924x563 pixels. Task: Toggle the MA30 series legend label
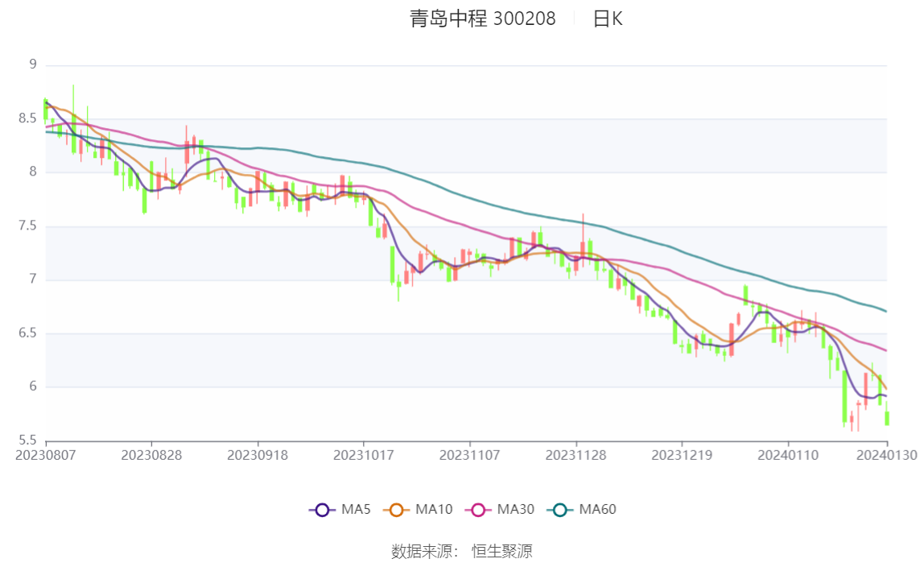click(x=515, y=510)
